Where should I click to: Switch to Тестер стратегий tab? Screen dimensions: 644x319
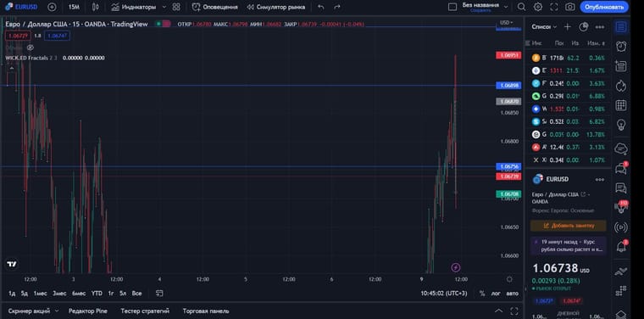pos(145,311)
